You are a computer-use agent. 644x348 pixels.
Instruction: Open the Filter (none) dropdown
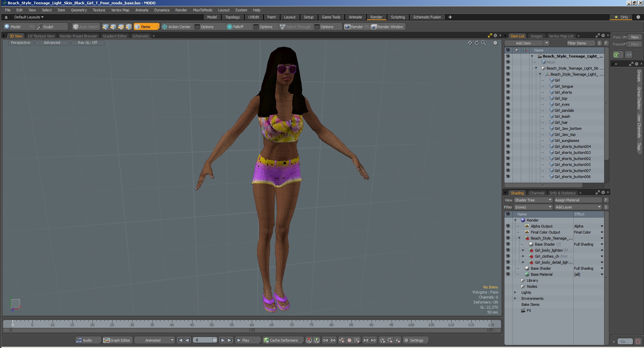[533, 207]
